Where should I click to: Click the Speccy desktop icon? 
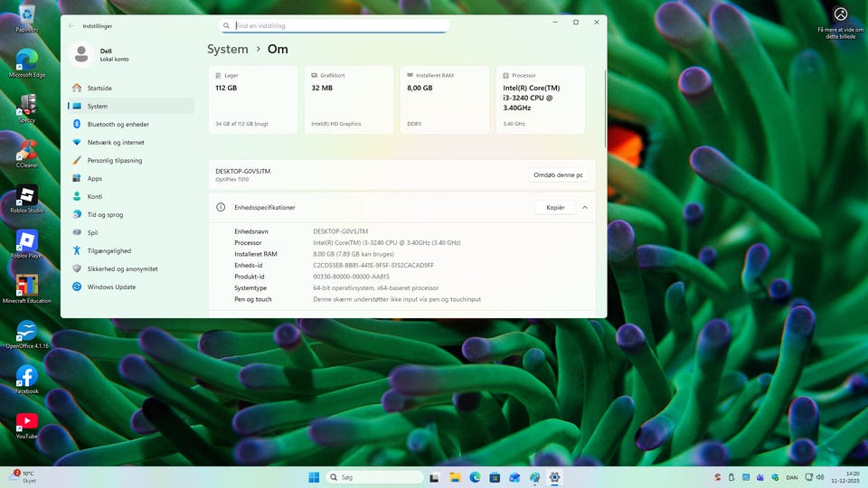point(26,105)
